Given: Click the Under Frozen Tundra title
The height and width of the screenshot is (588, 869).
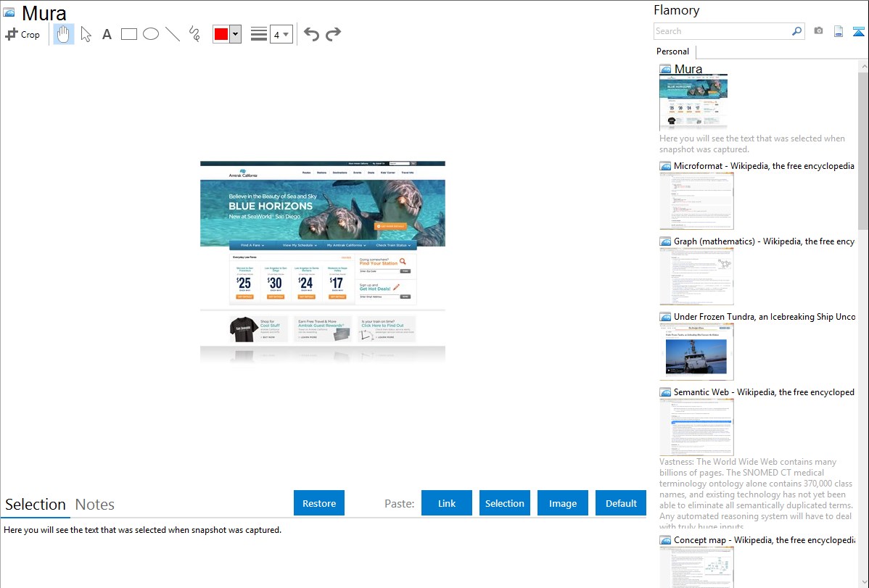Looking at the screenshot, I should pos(765,316).
